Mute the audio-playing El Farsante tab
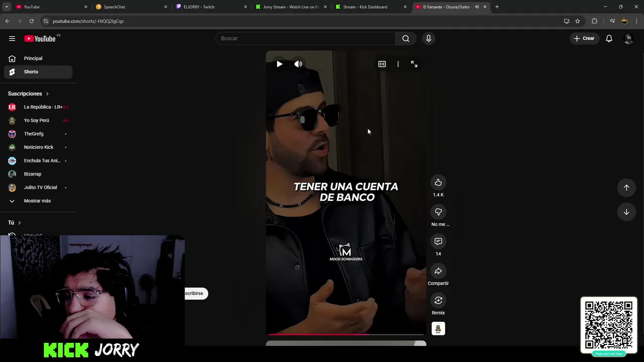This screenshot has width=644, height=362. 476,7
